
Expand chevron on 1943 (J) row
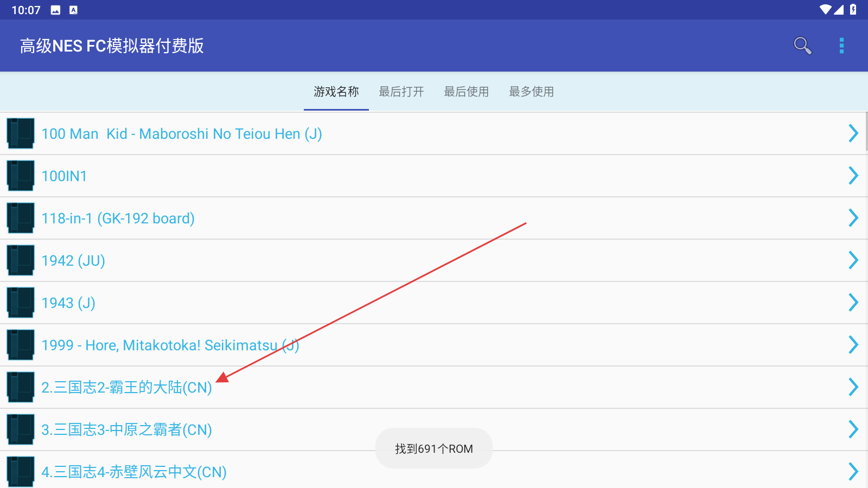[x=853, y=303]
